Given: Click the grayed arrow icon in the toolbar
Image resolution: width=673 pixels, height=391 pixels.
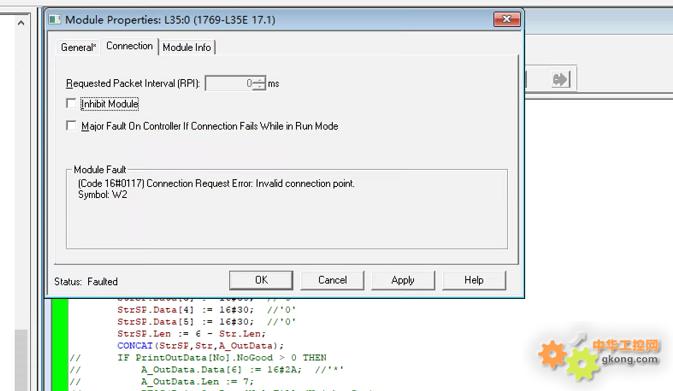Looking at the screenshot, I should point(561,79).
